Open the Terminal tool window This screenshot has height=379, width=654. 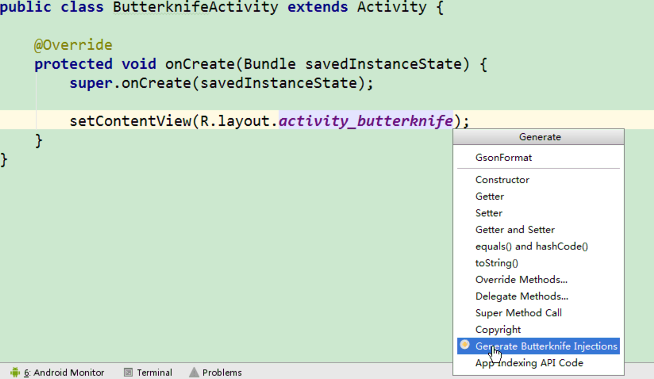(148, 372)
